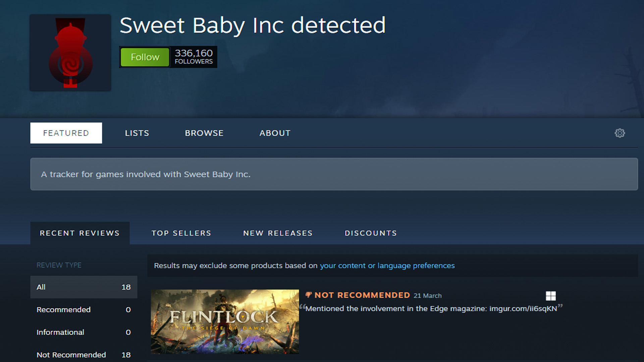This screenshot has height=362, width=644.
Task: Switch to the LISTS tab
Action: click(x=137, y=133)
